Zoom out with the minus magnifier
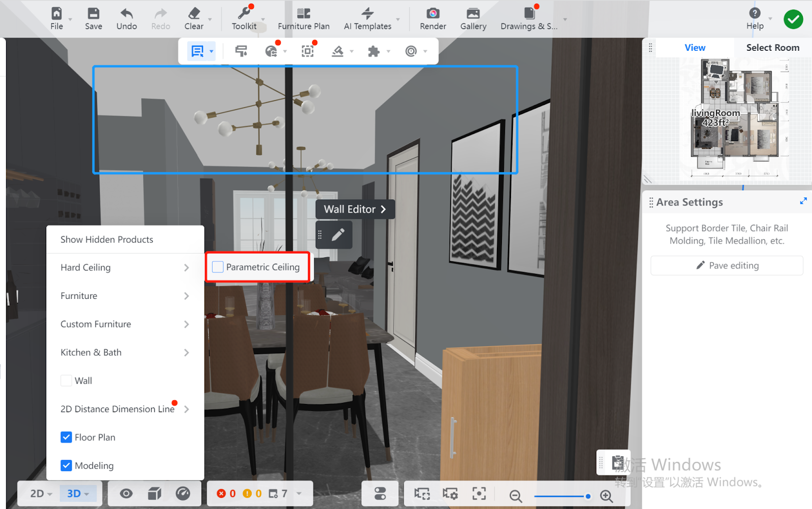Screen dimensions: 812x509 [516, 495]
